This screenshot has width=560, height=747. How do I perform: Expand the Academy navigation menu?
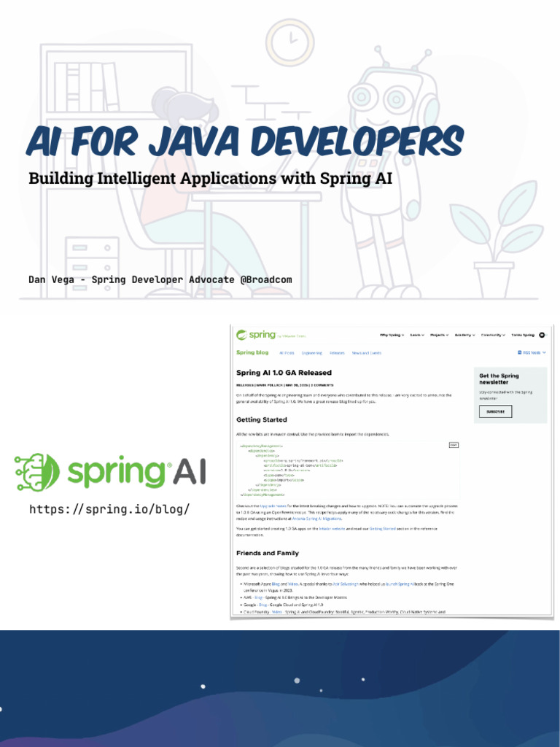click(x=464, y=336)
